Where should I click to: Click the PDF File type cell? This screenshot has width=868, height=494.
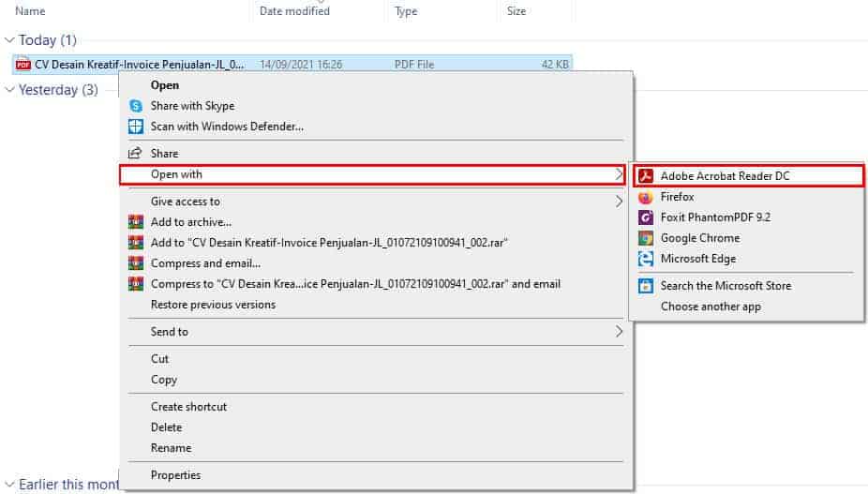[414, 65]
